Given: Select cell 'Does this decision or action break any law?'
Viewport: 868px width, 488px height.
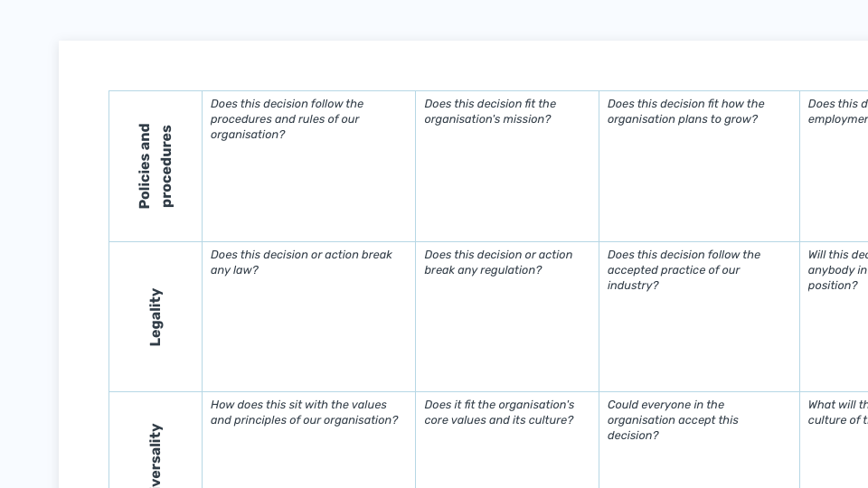Looking at the screenshot, I should [309, 317].
